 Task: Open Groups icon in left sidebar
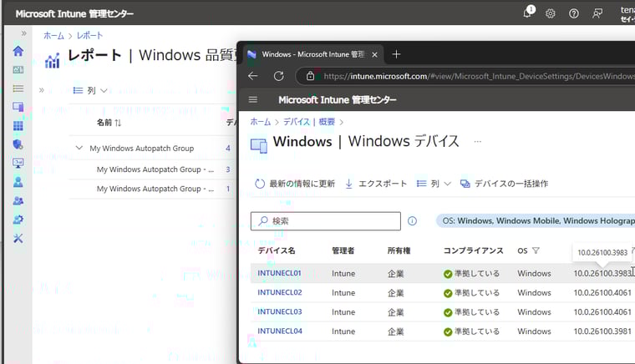(18, 200)
